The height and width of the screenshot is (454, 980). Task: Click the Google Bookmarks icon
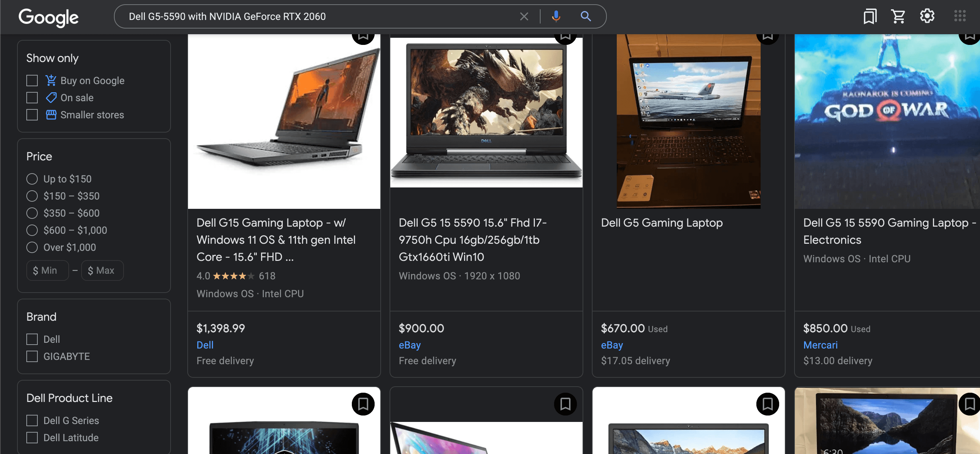870,16
